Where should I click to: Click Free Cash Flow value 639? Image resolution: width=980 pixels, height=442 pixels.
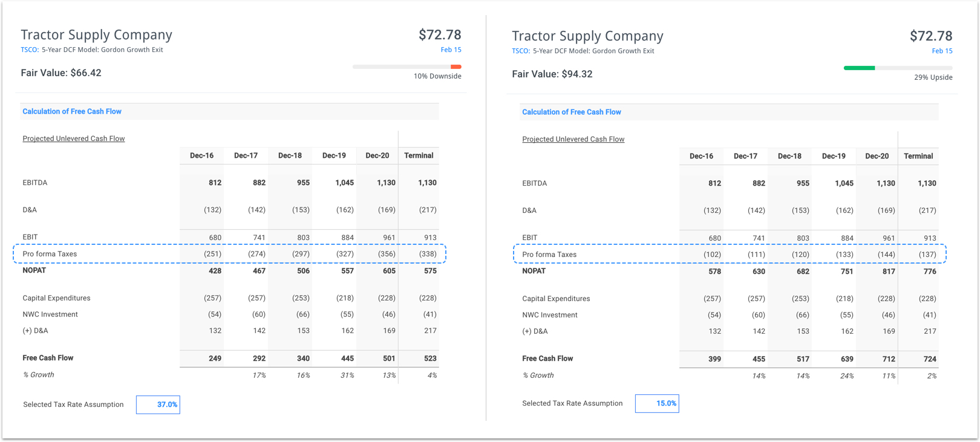847,359
